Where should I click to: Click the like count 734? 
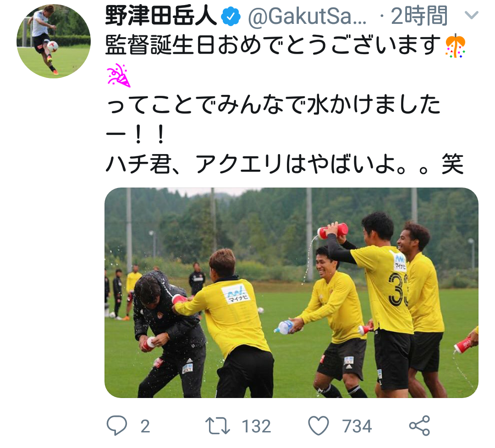click(x=357, y=426)
